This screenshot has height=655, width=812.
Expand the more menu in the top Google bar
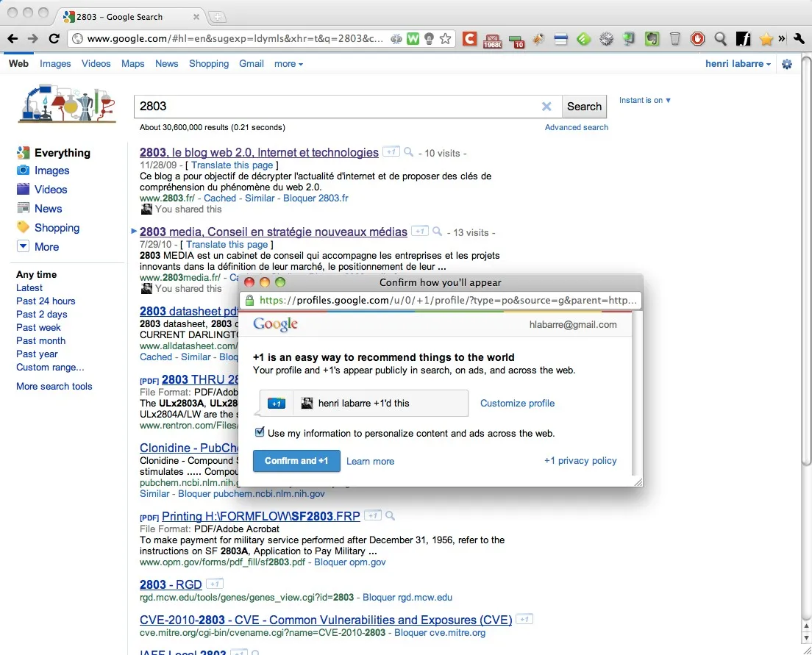288,64
